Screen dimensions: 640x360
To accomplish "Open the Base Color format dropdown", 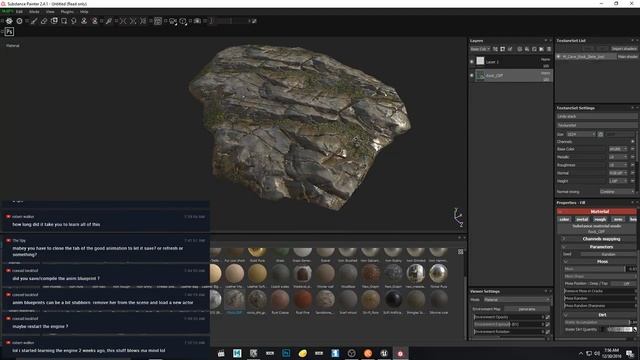I will [617, 149].
